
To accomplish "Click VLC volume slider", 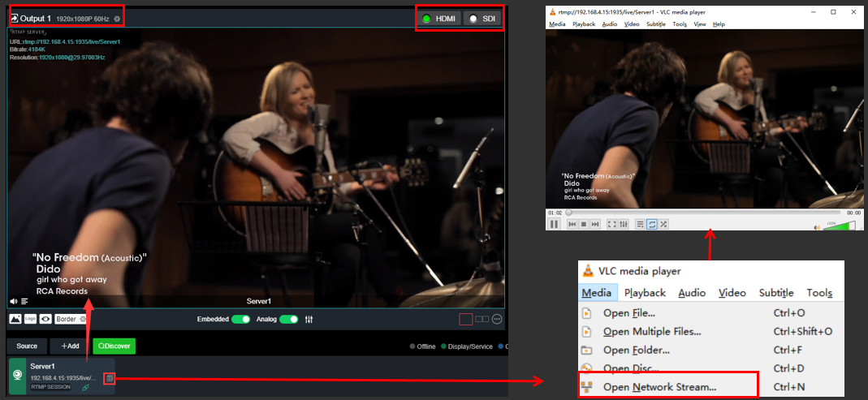I will pyautogui.click(x=838, y=226).
